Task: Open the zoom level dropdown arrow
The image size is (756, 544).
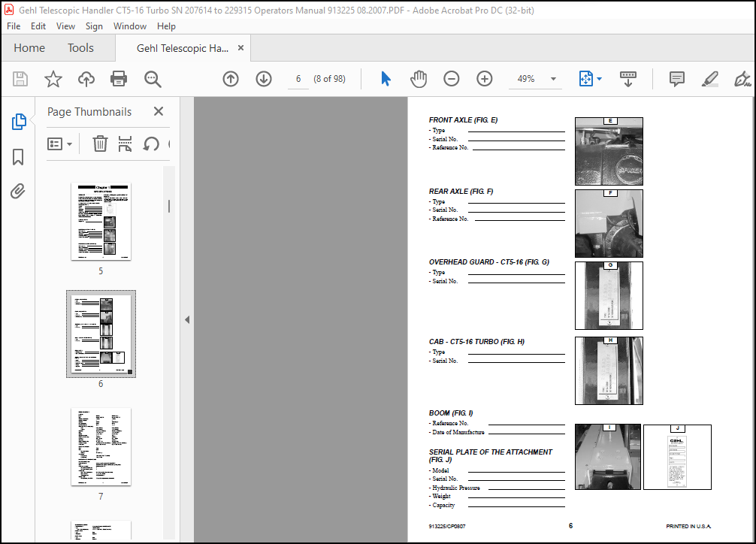Action: coord(554,79)
